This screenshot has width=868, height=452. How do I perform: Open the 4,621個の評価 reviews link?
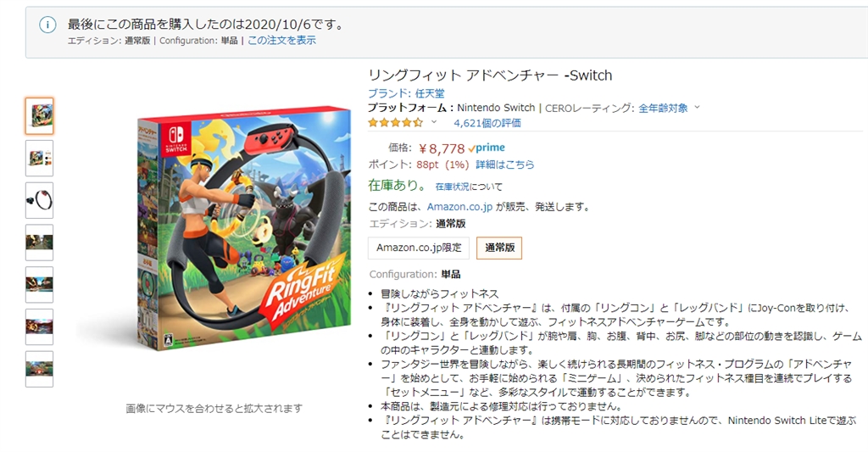(x=487, y=123)
